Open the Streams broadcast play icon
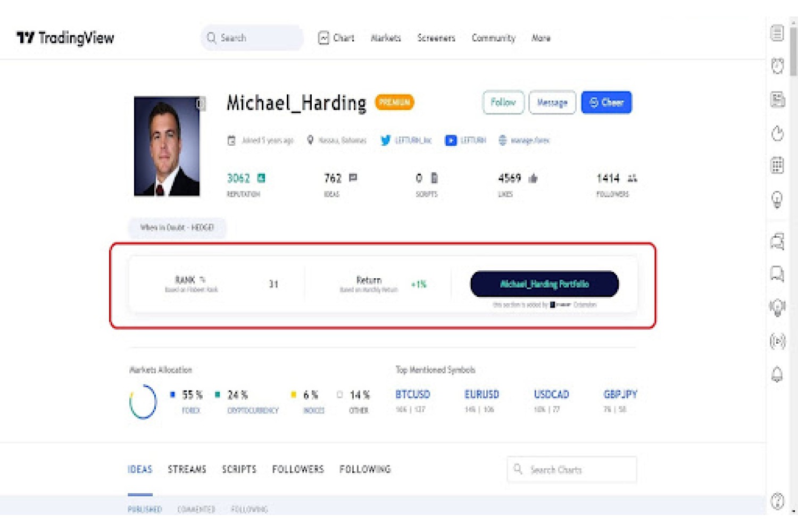The image size is (798, 532). 777,340
